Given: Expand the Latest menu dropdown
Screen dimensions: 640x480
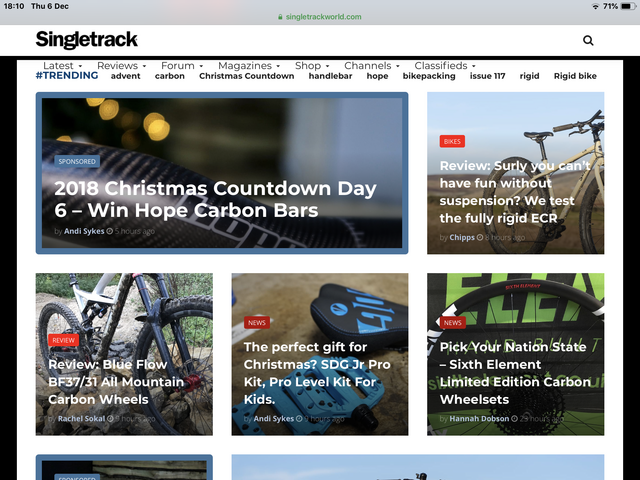Looking at the screenshot, I should tap(62, 65).
